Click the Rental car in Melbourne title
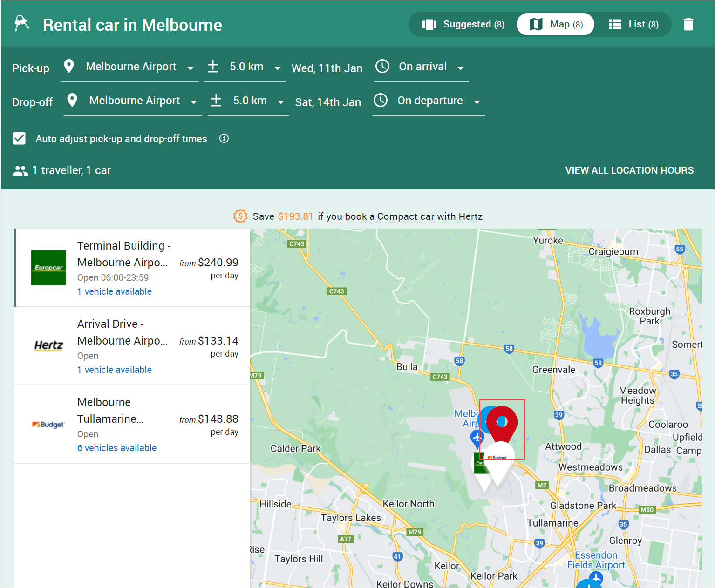The width and height of the screenshot is (715, 588). click(x=132, y=25)
